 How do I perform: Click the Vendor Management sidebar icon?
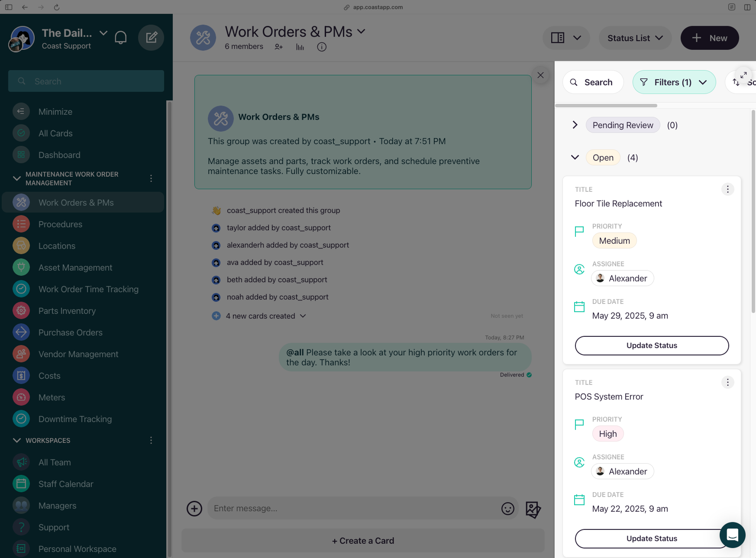(x=21, y=354)
